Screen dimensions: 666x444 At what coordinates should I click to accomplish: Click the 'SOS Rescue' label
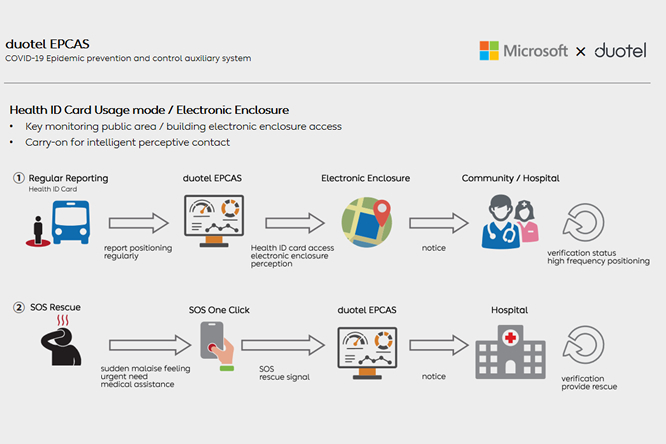click(55, 307)
